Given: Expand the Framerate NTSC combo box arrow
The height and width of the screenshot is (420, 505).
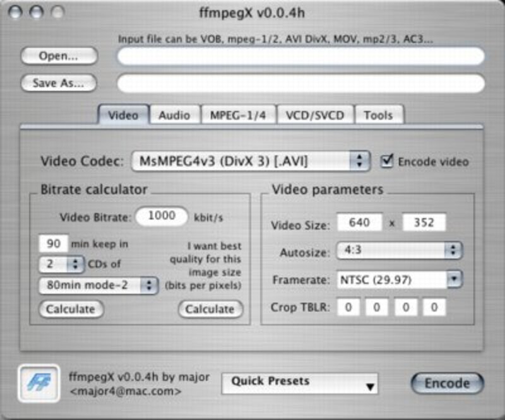Looking at the screenshot, I should tap(454, 279).
